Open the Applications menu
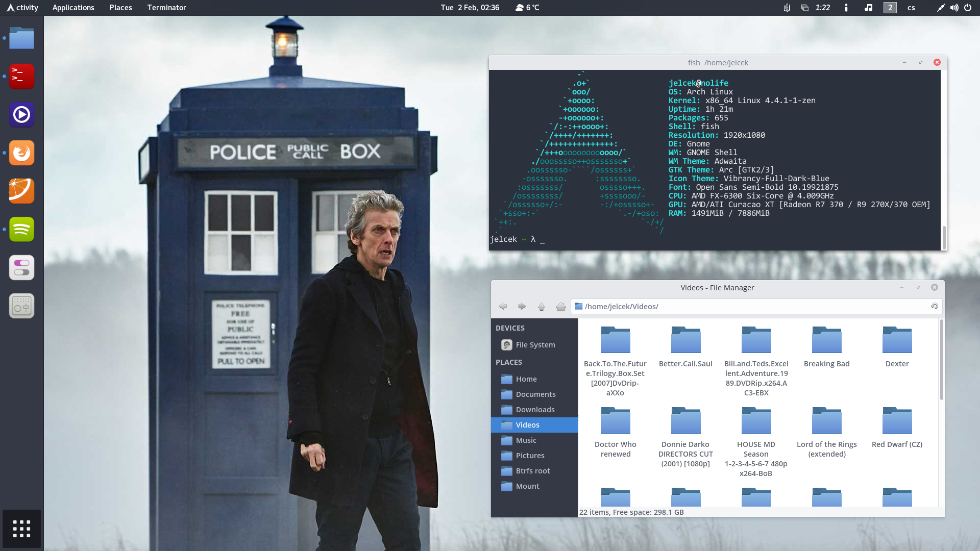Image resolution: width=980 pixels, height=551 pixels. 73,8
